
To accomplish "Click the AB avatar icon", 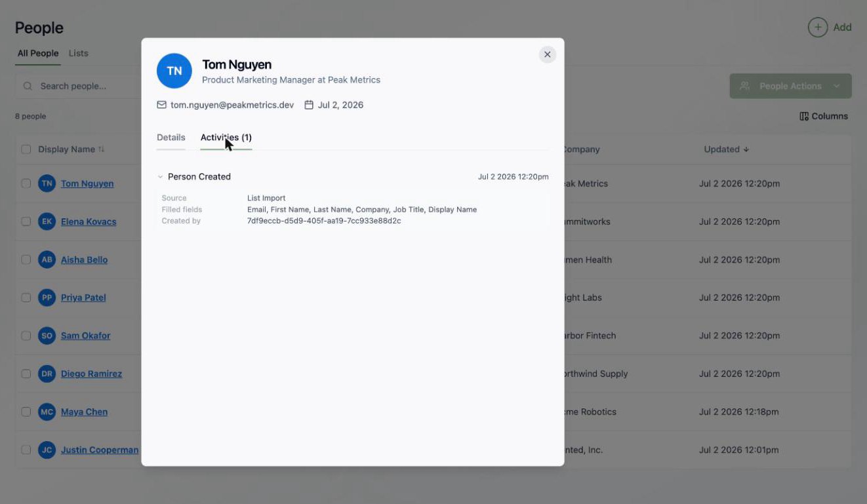I will (x=47, y=260).
